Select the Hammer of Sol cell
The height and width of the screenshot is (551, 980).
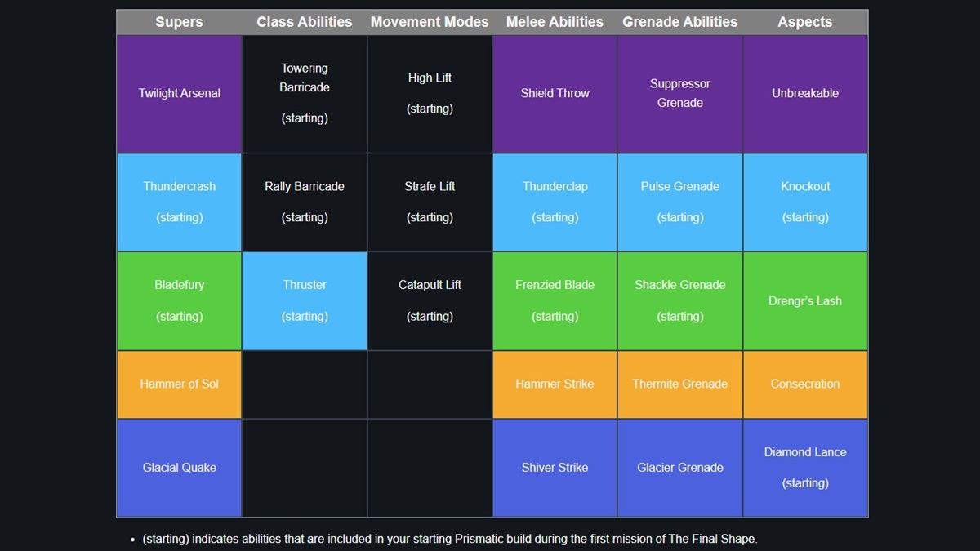(x=180, y=384)
